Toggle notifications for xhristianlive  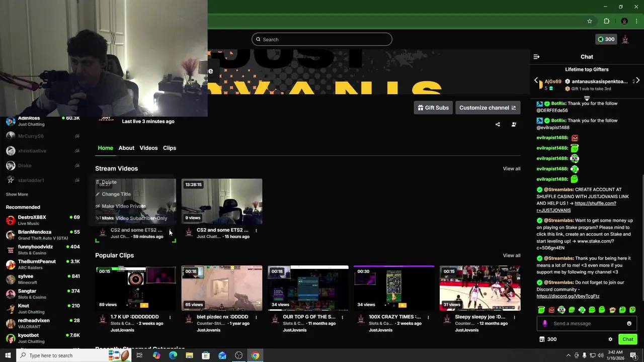77,151
